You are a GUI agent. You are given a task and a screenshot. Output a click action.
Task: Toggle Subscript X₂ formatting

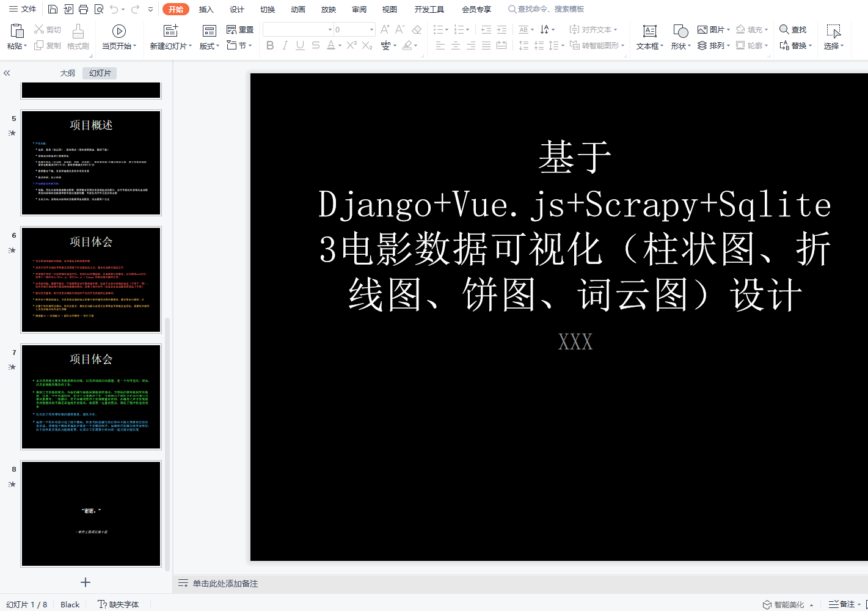[x=367, y=45]
